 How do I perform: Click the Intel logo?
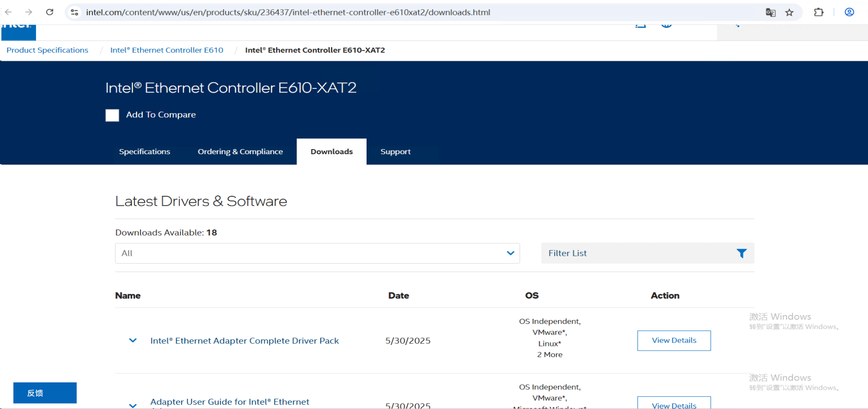click(18, 32)
